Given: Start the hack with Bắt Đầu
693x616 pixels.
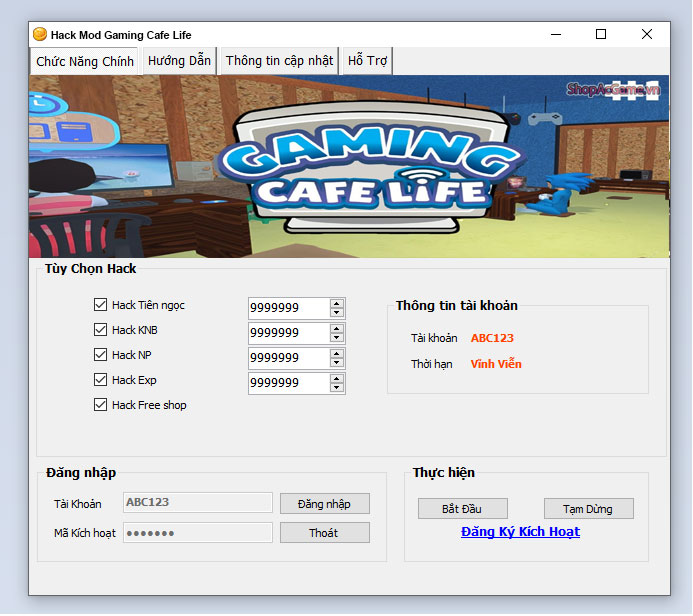Looking at the screenshot, I should pyautogui.click(x=463, y=509).
